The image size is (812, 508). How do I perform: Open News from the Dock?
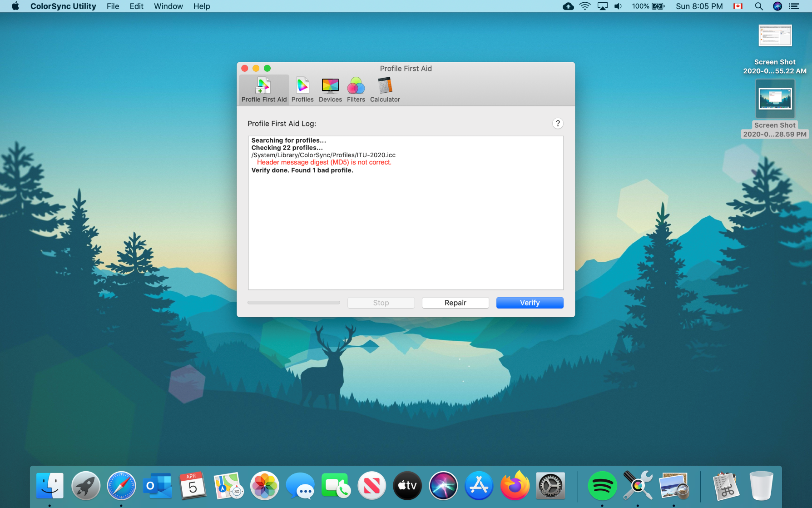[x=371, y=486]
